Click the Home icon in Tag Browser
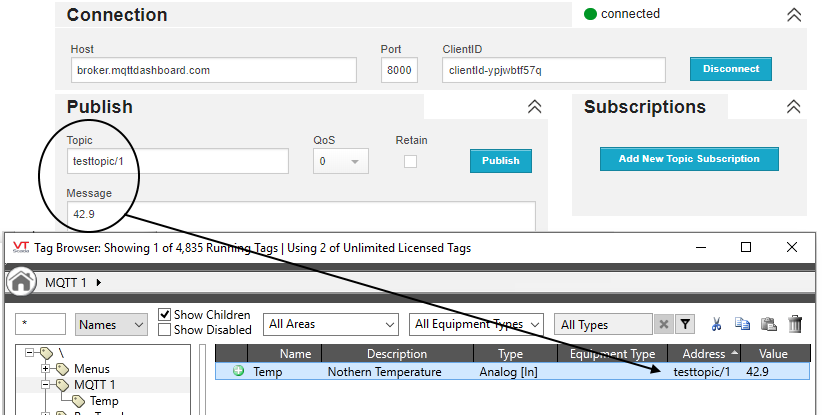The image size is (827, 415). point(21,283)
